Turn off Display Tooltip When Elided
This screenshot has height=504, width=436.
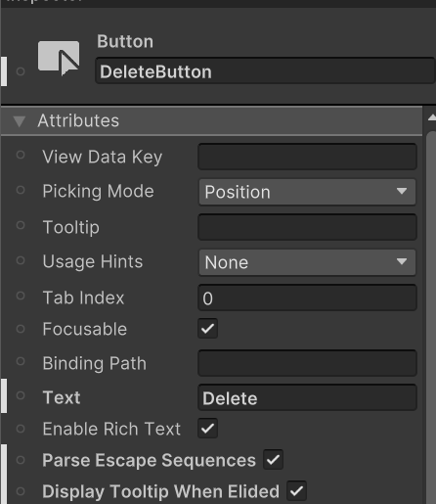tap(296, 490)
